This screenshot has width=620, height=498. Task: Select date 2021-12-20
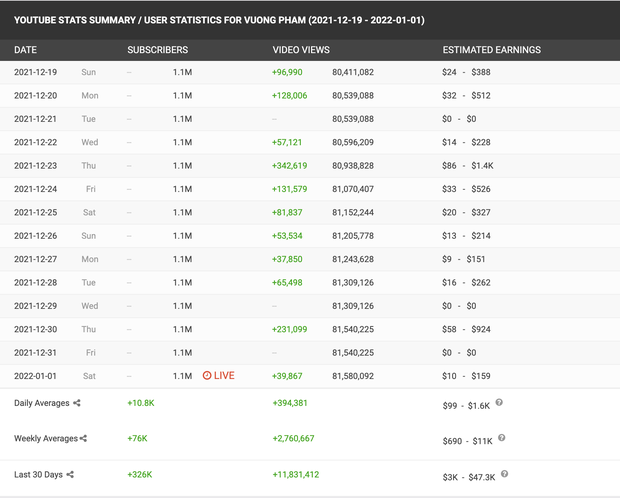[36, 95]
